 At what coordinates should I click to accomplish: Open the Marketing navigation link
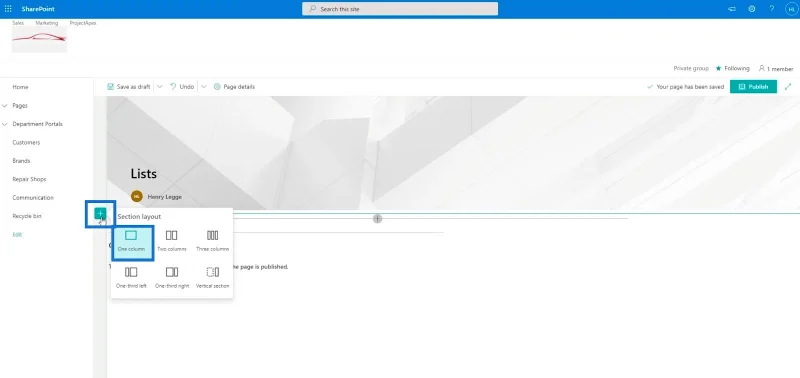pyautogui.click(x=46, y=23)
